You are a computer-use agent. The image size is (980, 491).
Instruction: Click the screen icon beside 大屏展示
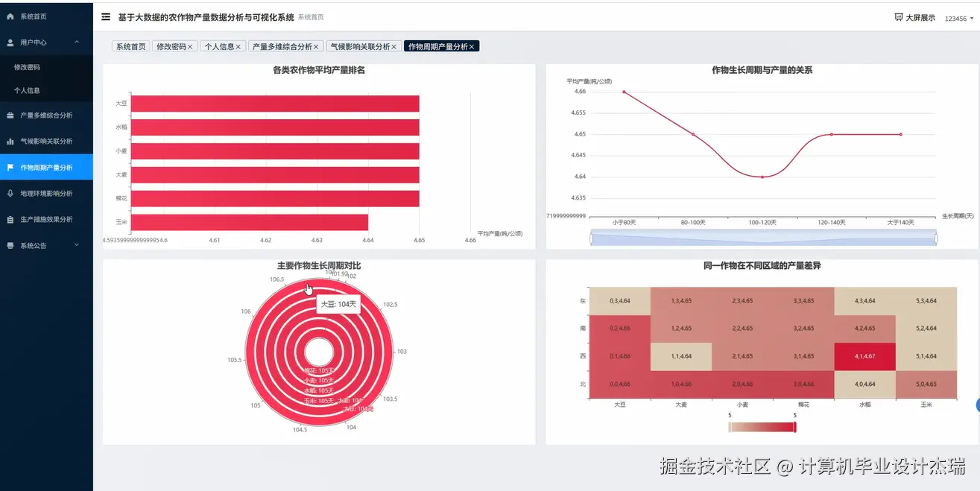(898, 17)
